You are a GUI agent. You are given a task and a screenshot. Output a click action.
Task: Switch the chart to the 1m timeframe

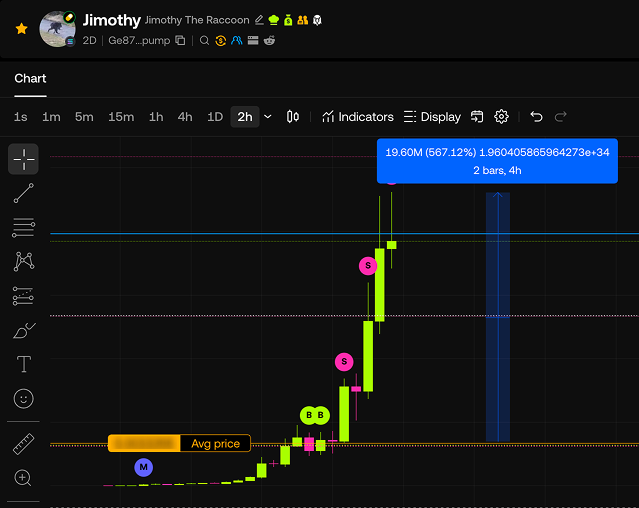[x=51, y=117]
